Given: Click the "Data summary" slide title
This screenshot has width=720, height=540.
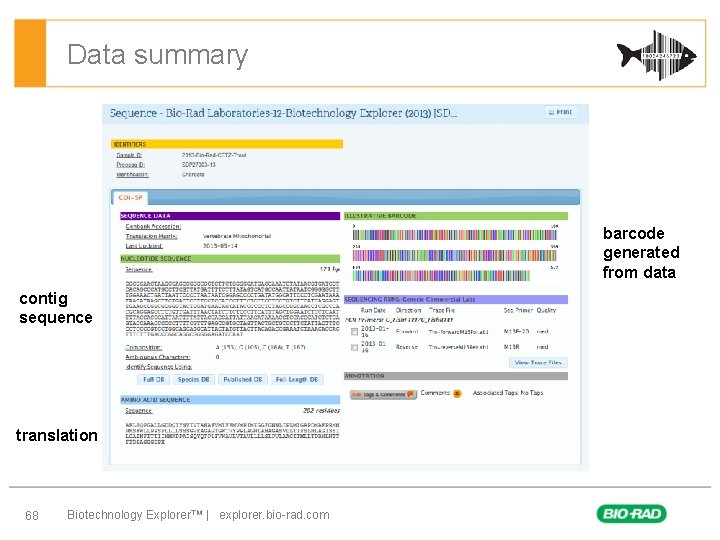Looking at the screenshot, I should [x=158, y=55].
